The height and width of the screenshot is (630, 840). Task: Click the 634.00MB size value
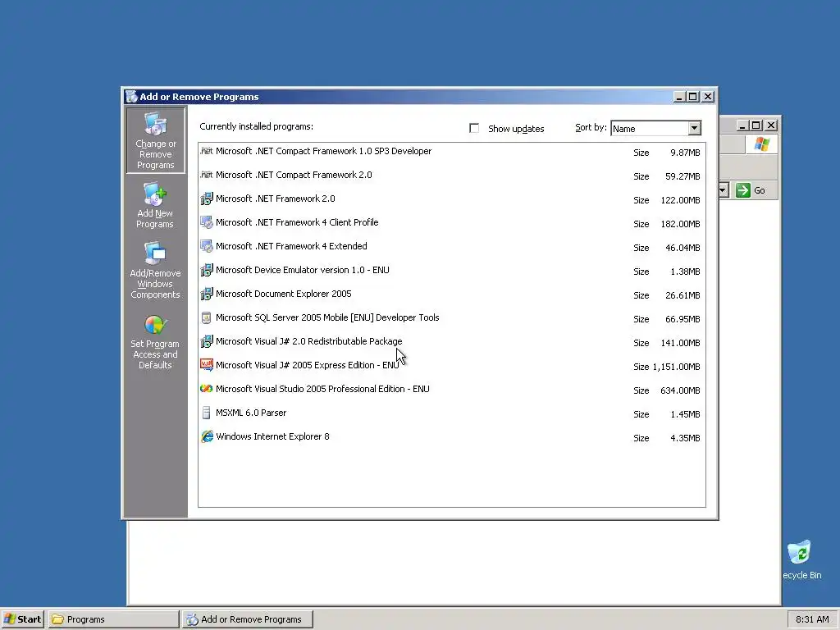(680, 390)
